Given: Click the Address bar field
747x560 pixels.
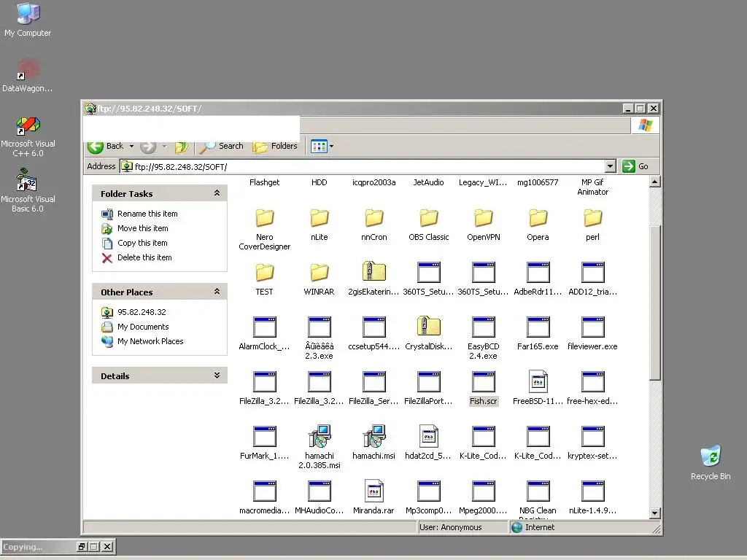Looking at the screenshot, I should click(x=363, y=167).
